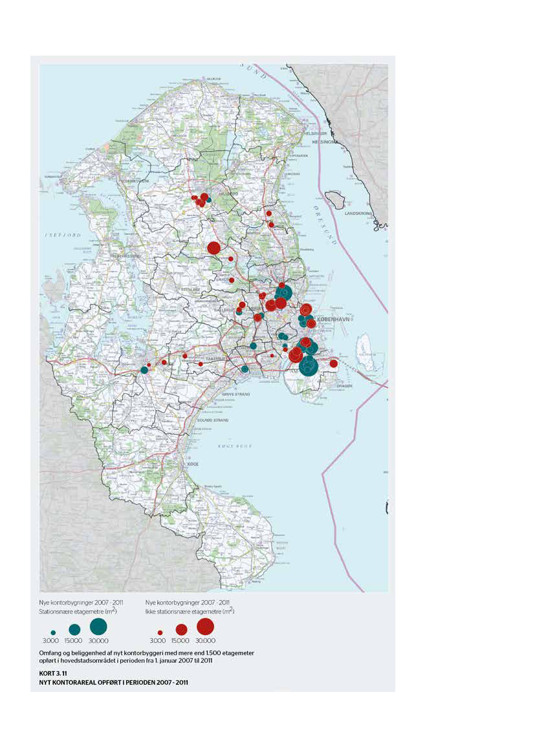Click 'Ikke stationsnære etagemetre (m2)' legend heading

[x=190, y=611]
